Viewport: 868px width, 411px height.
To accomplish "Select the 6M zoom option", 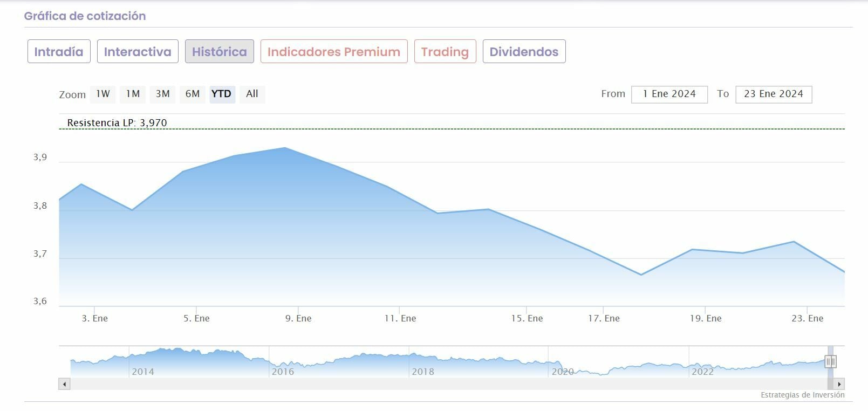I will pyautogui.click(x=193, y=94).
